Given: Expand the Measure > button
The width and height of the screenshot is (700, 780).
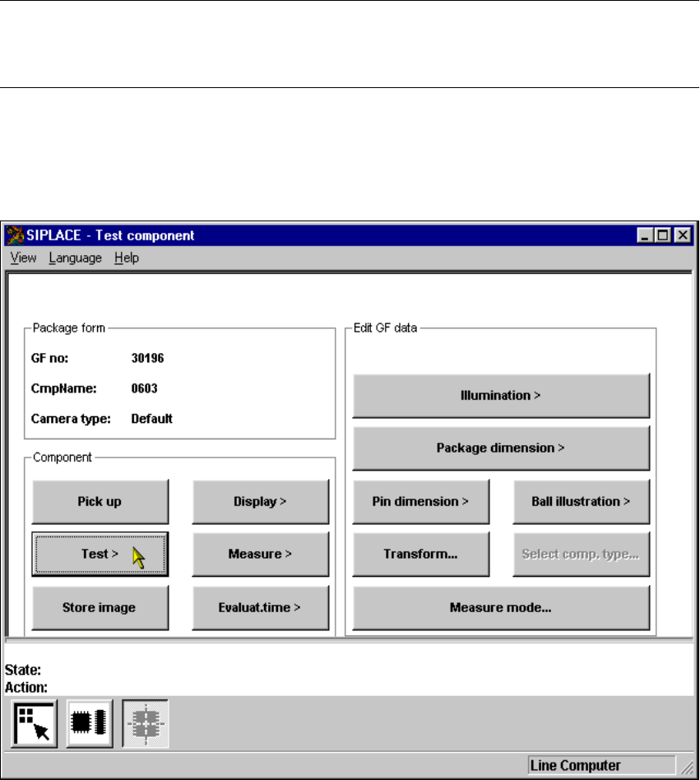Looking at the screenshot, I should click(261, 555).
